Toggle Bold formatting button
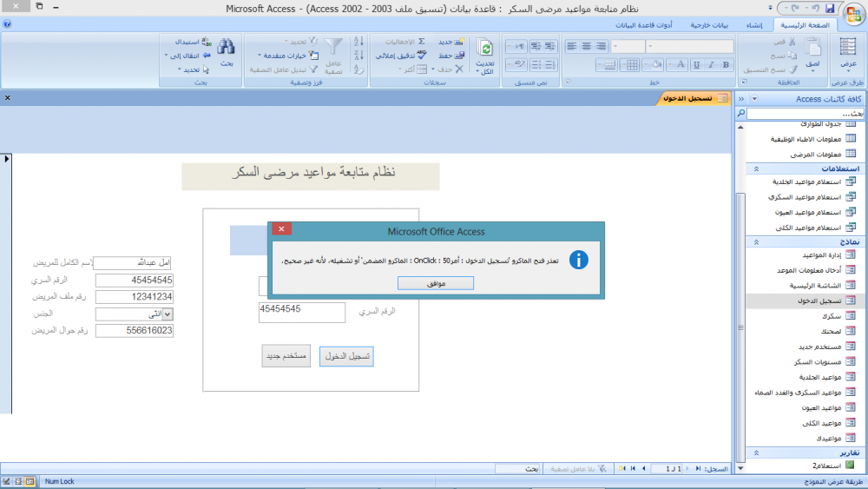 726,65
